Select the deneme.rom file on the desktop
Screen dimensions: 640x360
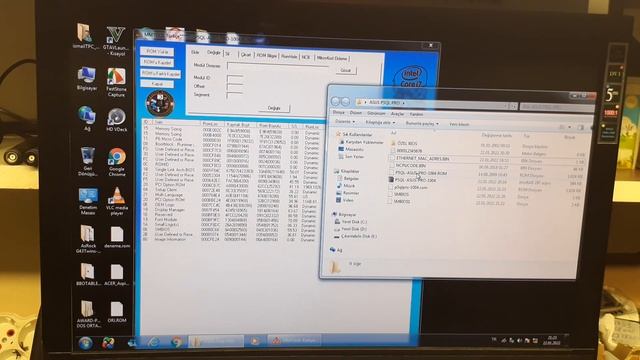point(117,238)
